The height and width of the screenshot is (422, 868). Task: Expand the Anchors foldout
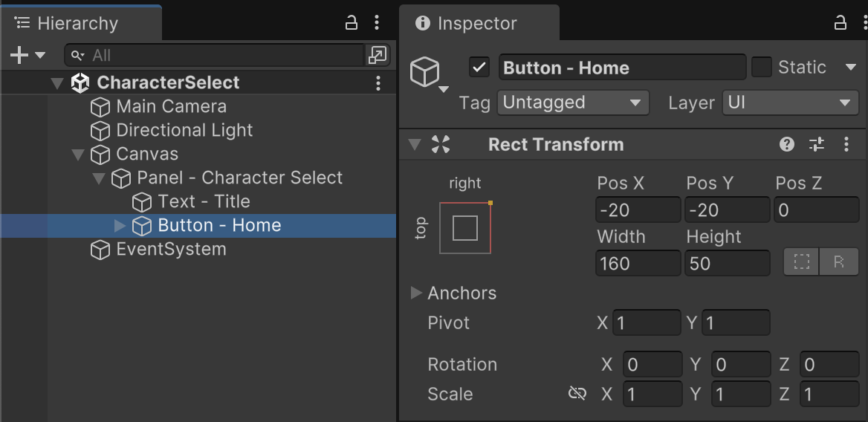[416, 293]
